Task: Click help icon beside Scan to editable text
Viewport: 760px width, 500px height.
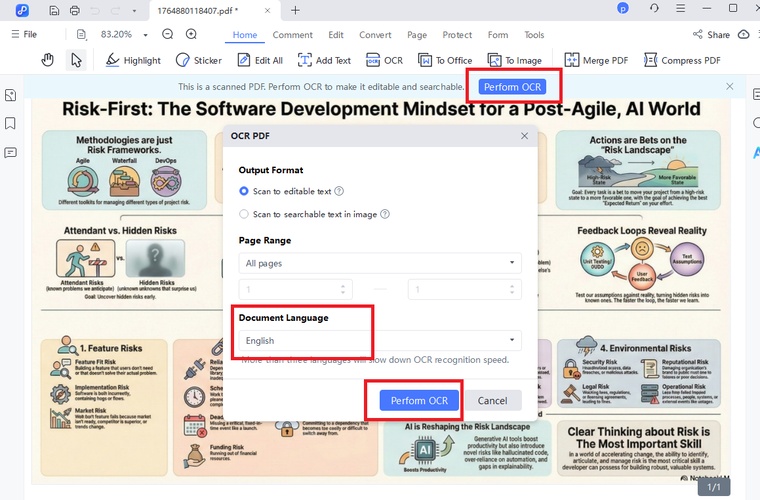Action: click(x=339, y=191)
